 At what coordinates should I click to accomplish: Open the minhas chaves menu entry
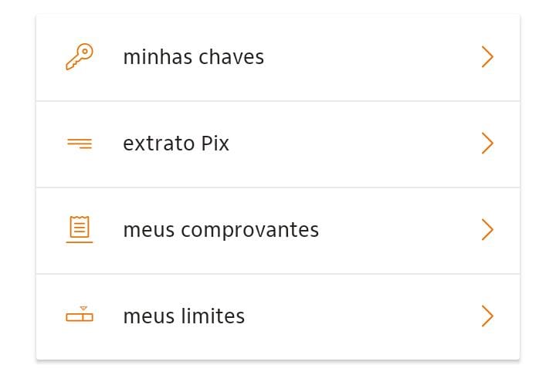coord(278,58)
